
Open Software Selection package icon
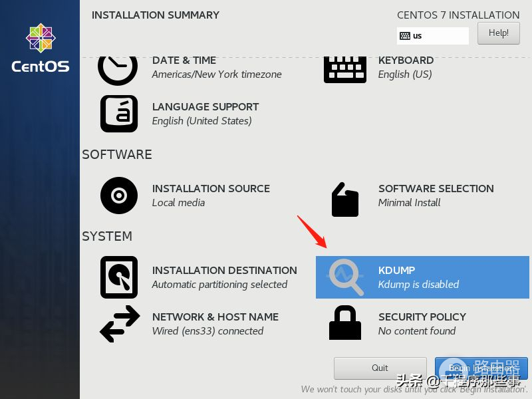point(345,200)
